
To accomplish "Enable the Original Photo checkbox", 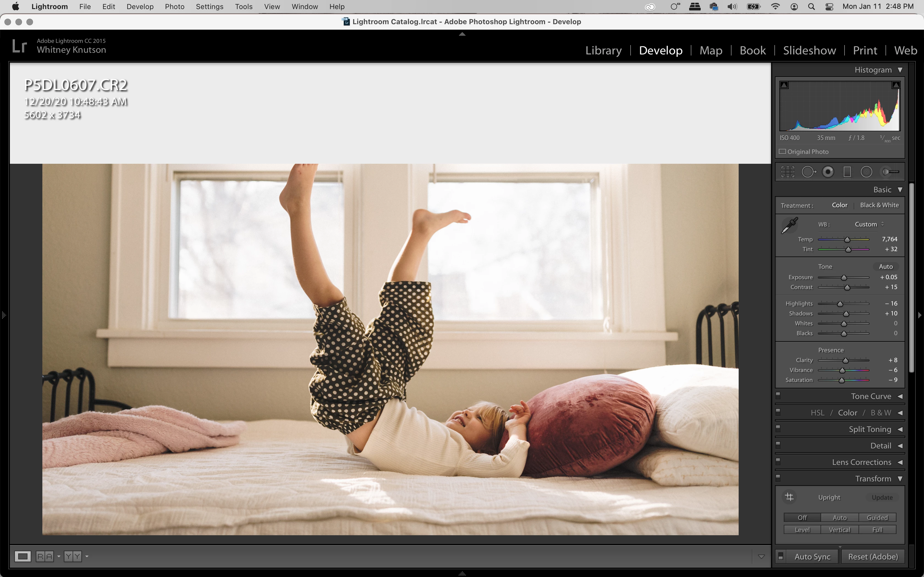I will coord(782,151).
